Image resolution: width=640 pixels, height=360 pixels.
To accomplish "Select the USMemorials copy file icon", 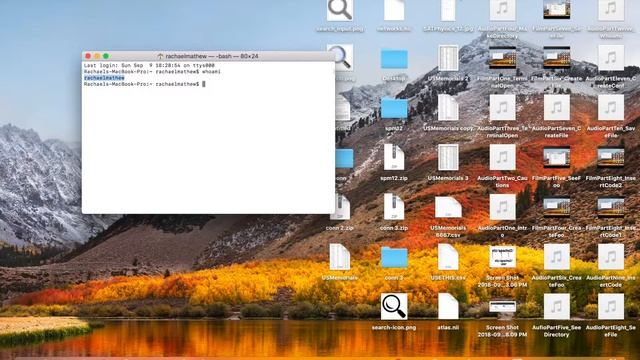I will [448, 107].
